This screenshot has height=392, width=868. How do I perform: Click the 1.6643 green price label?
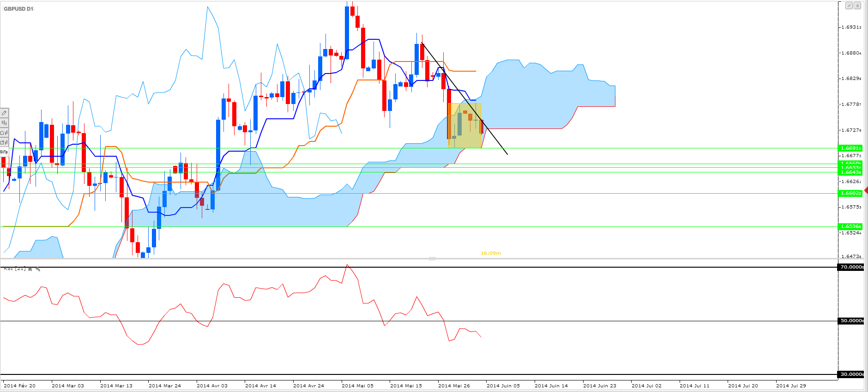coord(850,172)
